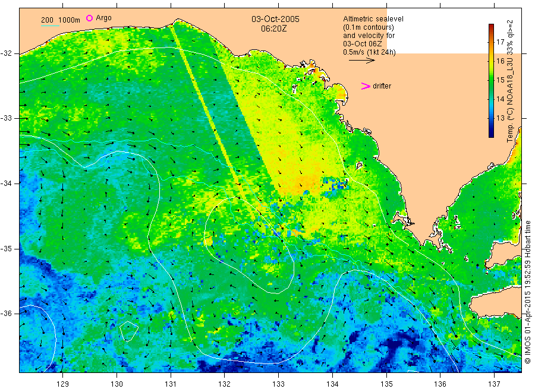Click the Argo legend label
Screen dimensions: 535x392
point(103,18)
